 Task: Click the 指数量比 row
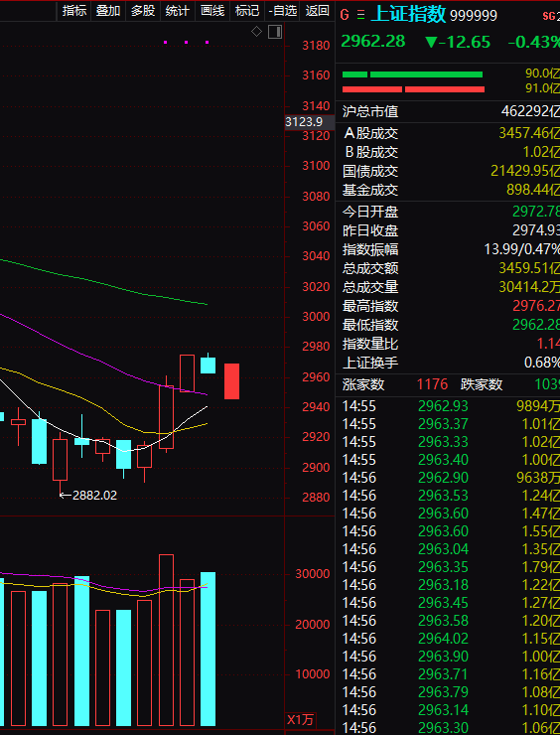(x=448, y=344)
